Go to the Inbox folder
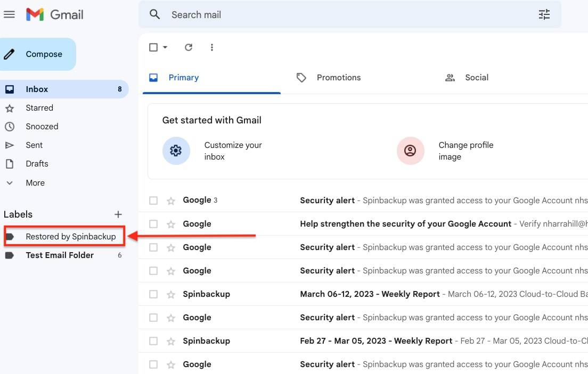 click(64, 89)
